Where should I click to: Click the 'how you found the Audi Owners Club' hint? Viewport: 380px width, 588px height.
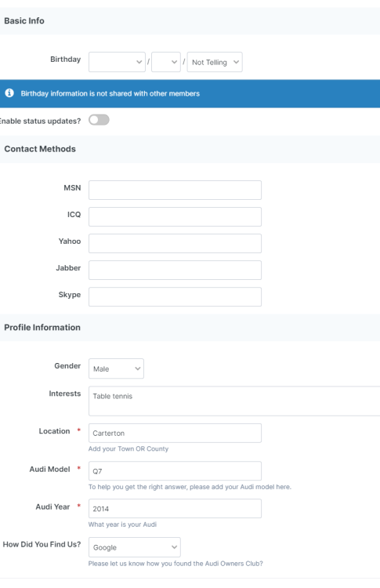(x=176, y=563)
